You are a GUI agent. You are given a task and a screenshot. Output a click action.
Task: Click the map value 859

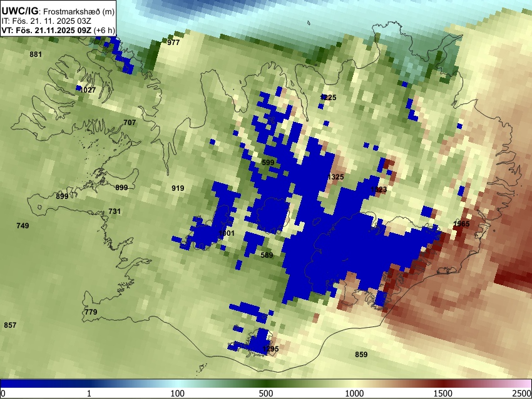[361, 355]
